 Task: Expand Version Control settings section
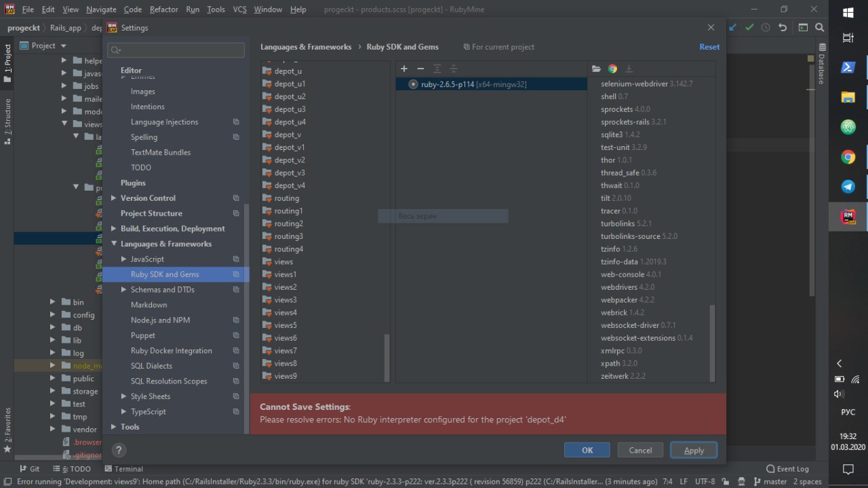click(113, 198)
